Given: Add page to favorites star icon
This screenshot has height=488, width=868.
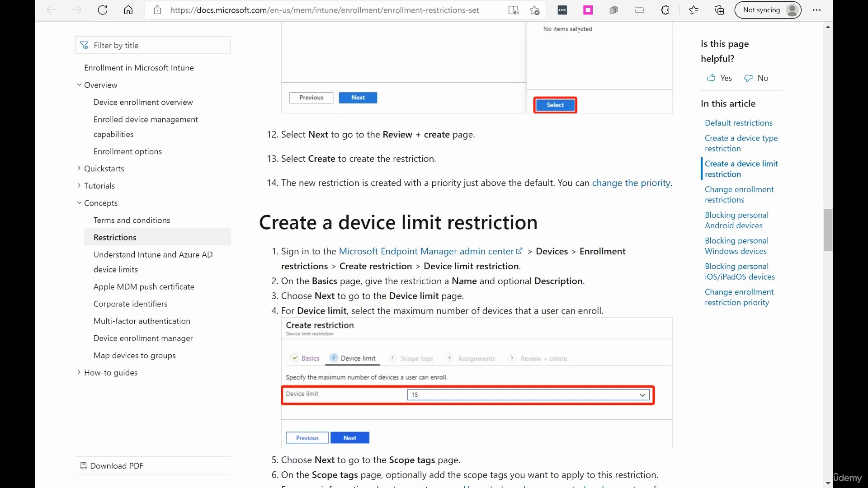Looking at the screenshot, I should [535, 10].
